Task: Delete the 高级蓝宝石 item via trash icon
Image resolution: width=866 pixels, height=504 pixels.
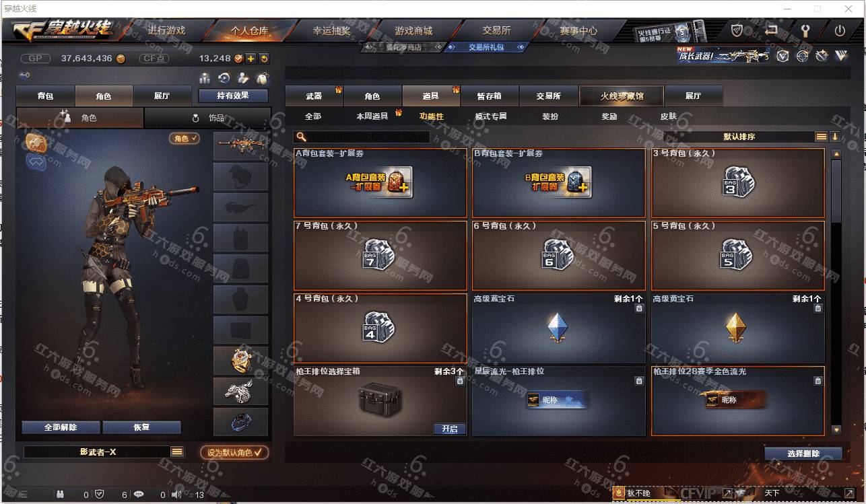Action: click(x=639, y=308)
